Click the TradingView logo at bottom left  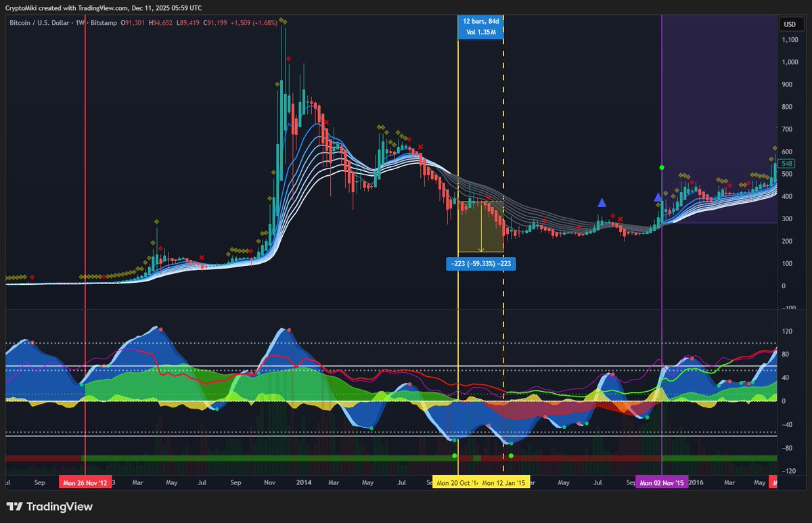pos(49,506)
